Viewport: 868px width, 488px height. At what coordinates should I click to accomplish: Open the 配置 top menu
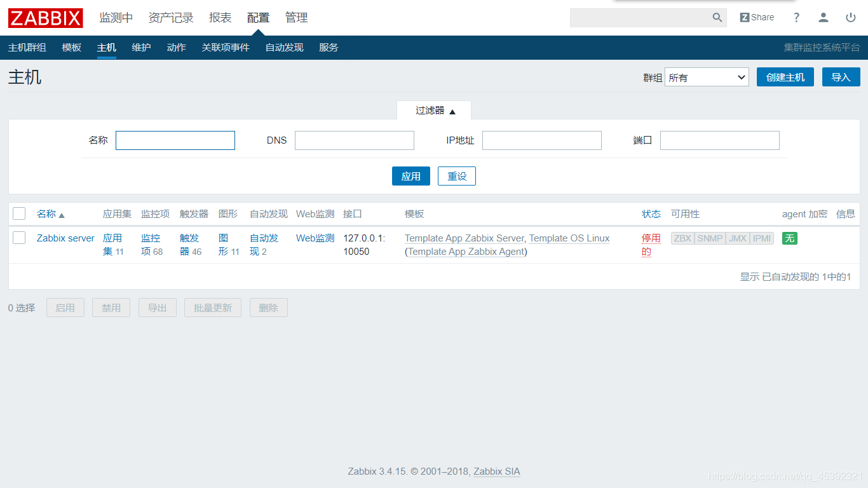coord(259,18)
